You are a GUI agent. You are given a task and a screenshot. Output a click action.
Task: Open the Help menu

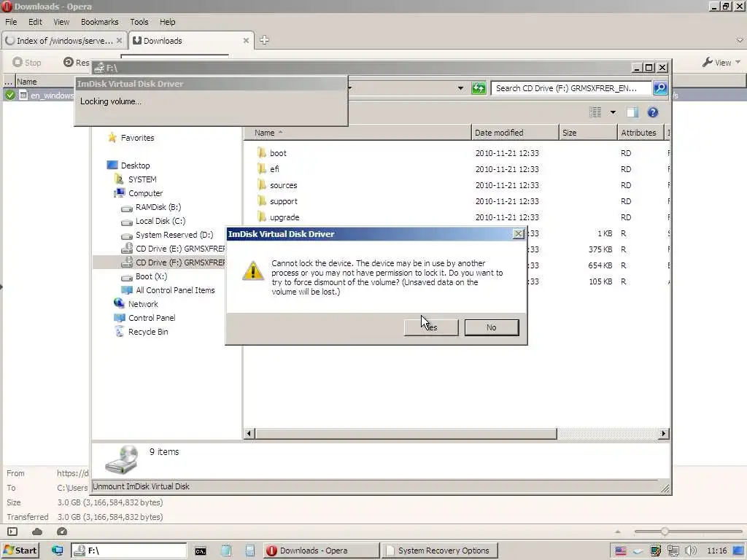[x=167, y=22]
